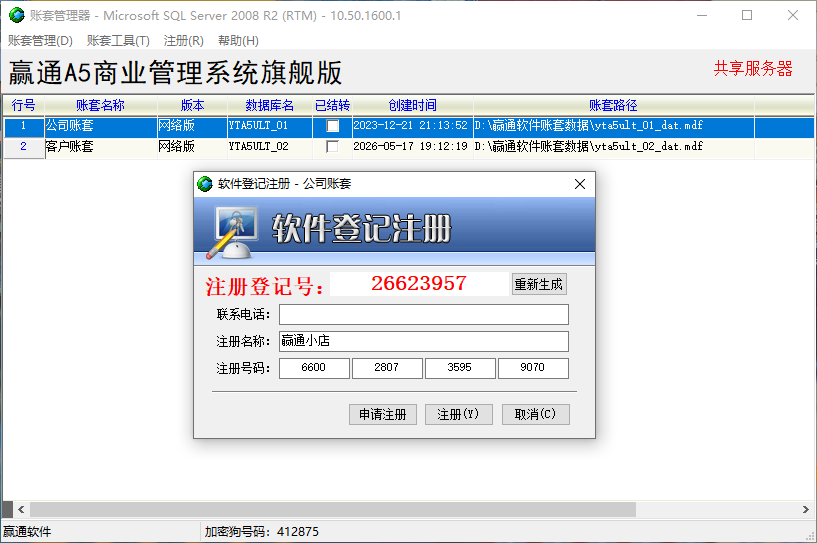
Task: Click the 共享服务器 link
Action: click(x=753, y=68)
